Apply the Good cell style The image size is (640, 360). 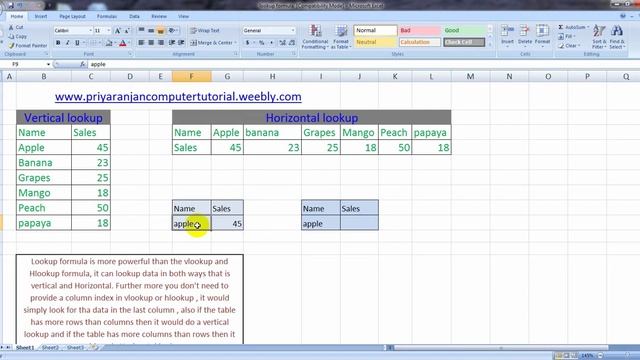pyautogui.click(x=464, y=30)
